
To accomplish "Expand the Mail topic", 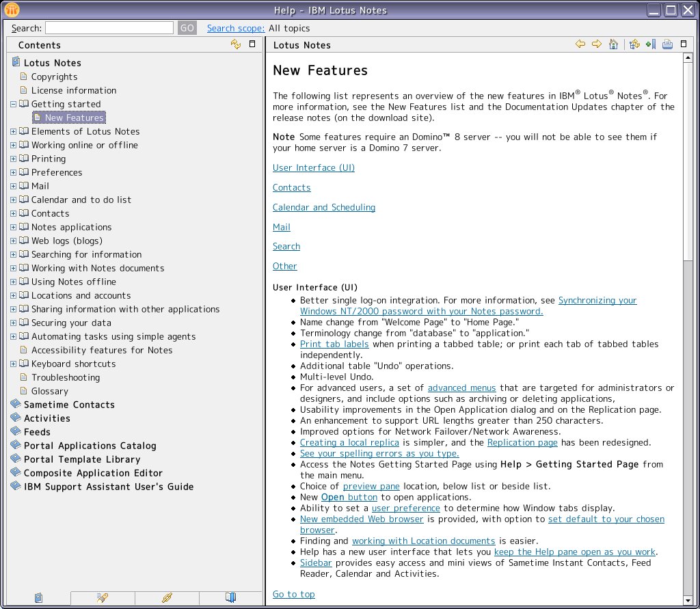I will tap(14, 186).
